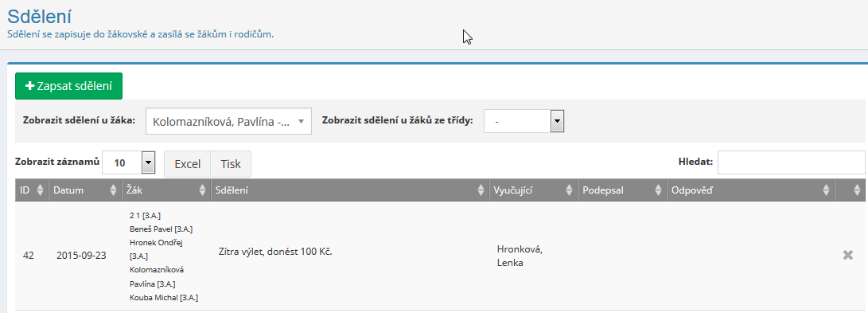Click the student entry 2 1 [3.A.]
This screenshot has width=868, height=313.
click(145, 215)
